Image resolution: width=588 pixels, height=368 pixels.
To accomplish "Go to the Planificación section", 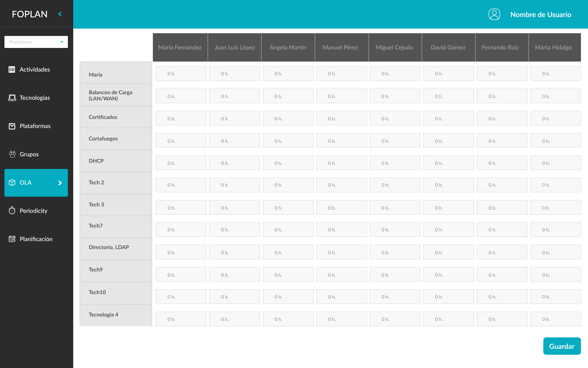I will tap(36, 239).
